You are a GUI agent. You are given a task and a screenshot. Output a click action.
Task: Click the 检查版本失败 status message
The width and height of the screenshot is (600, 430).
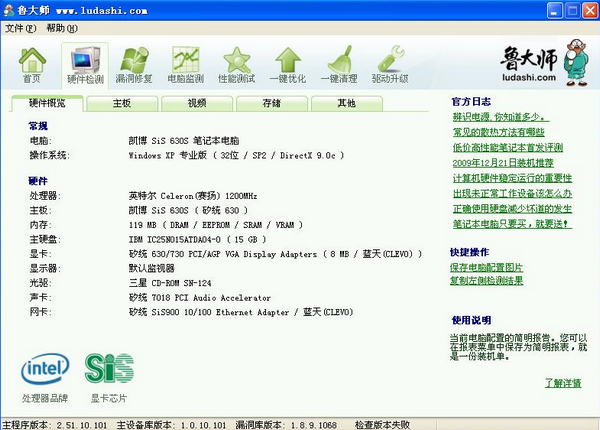point(382,425)
